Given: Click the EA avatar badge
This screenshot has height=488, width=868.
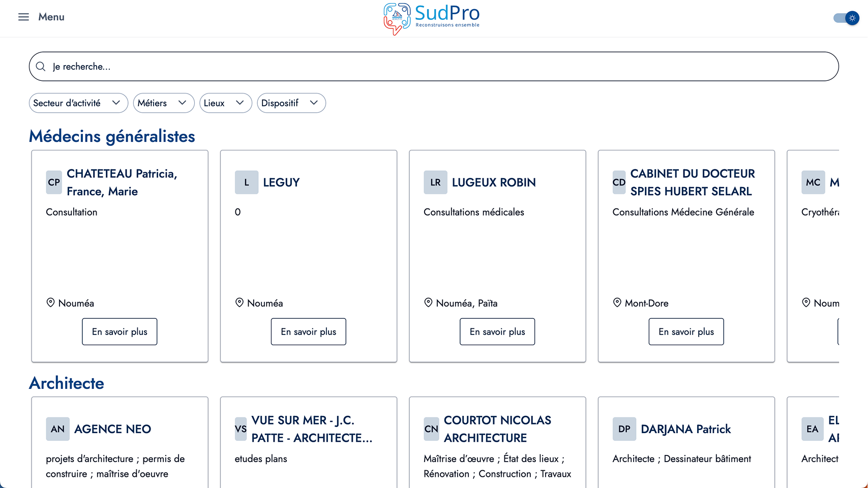Looking at the screenshot, I should (x=813, y=429).
